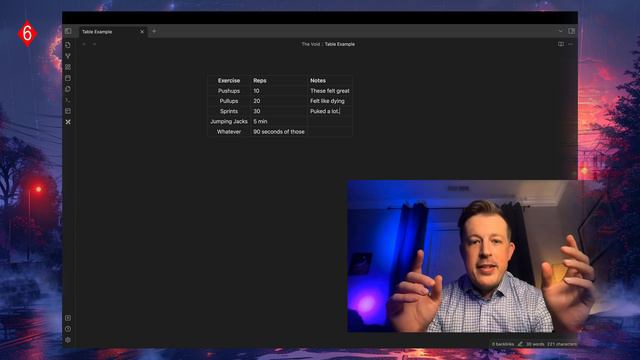The image size is (640, 360).
Task: Select the Reps column header
Action: pos(278,80)
